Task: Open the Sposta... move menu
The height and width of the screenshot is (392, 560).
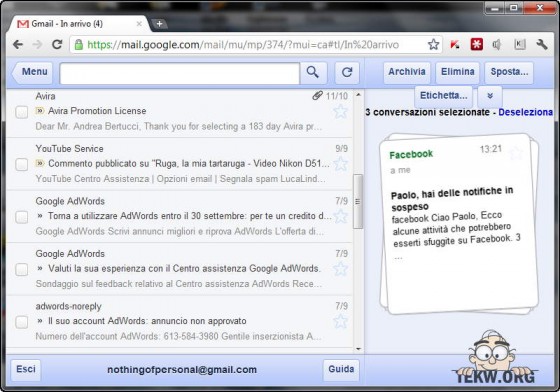Action: pyautogui.click(x=509, y=72)
